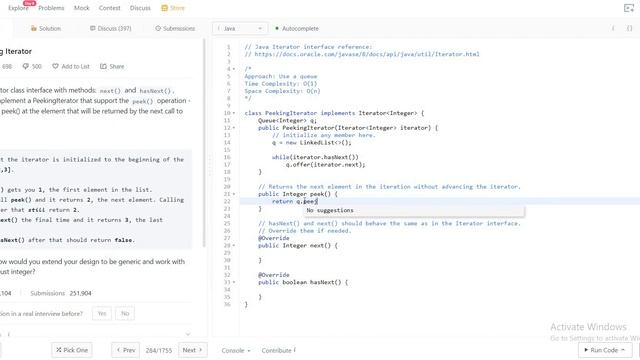Collapse the constructor fold arrow at line 12

tap(234, 128)
